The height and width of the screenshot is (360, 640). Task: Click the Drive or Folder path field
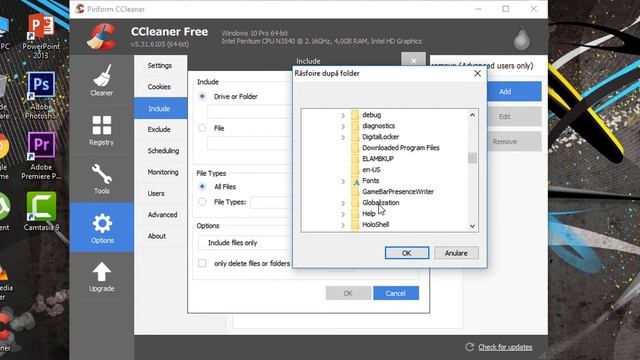(250, 111)
